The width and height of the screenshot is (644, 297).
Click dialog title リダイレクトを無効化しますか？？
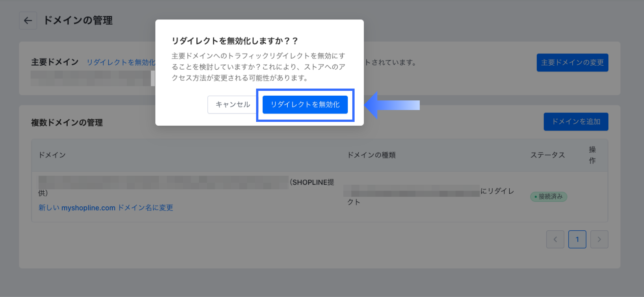pyautogui.click(x=235, y=41)
